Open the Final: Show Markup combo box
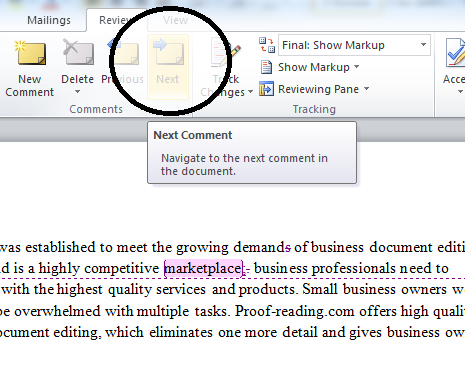465x370 pixels. pos(354,45)
